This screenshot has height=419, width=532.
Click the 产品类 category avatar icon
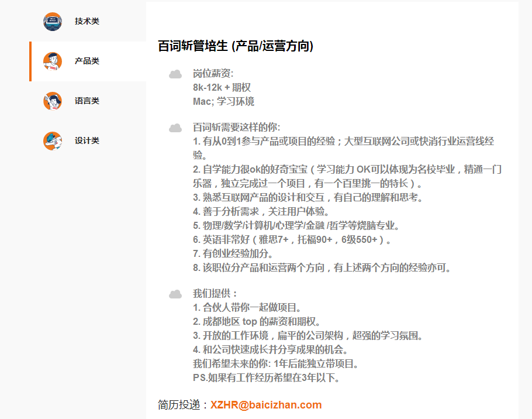pos(53,61)
